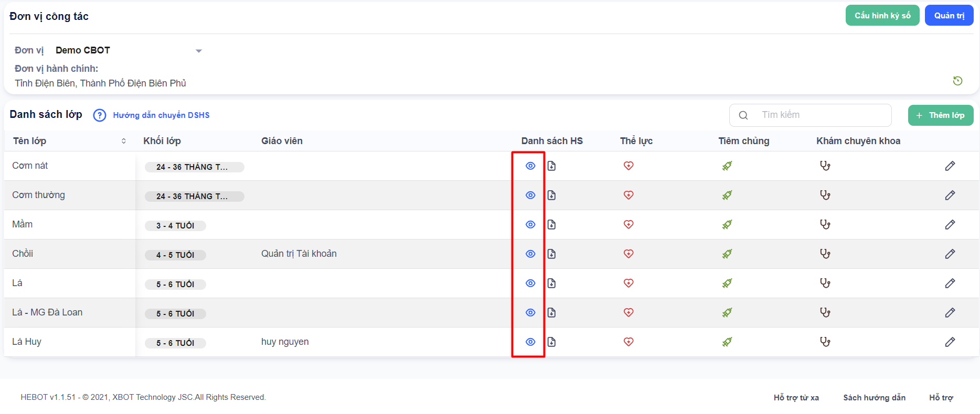Open the physical fitness heart icon for Cơm nát
The width and height of the screenshot is (980, 414).
(x=629, y=166)
